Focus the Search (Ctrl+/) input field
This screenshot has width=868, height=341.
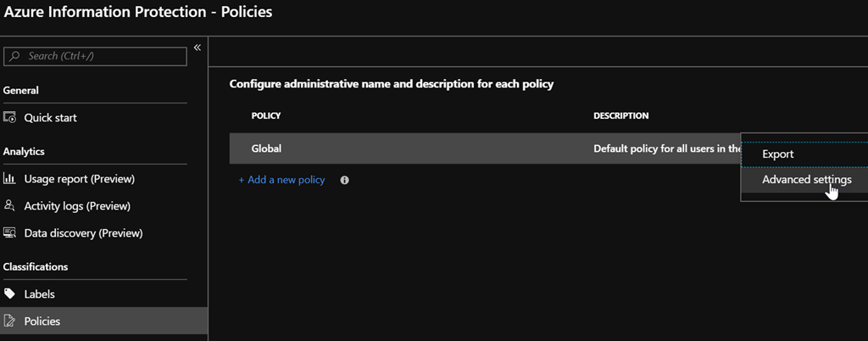click(x=102, y=56)
